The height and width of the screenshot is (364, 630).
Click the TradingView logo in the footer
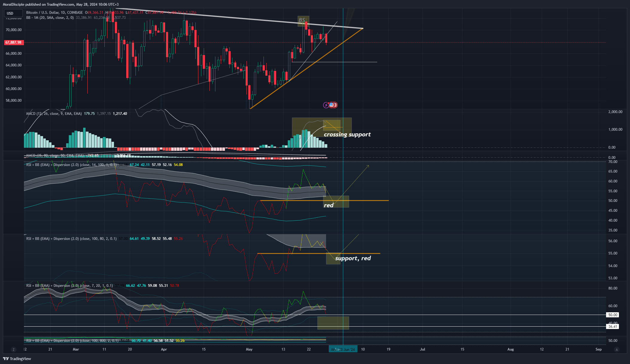click(17, 359)
